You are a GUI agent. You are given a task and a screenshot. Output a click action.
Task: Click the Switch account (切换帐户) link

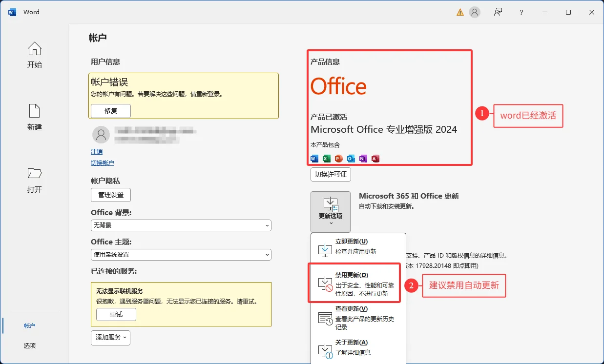tap(103, 163)
